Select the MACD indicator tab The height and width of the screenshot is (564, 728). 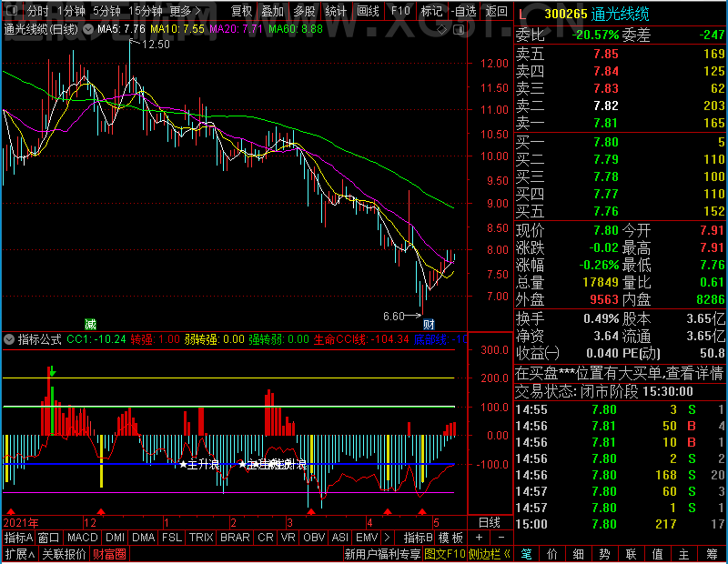(x=82, y=538)
